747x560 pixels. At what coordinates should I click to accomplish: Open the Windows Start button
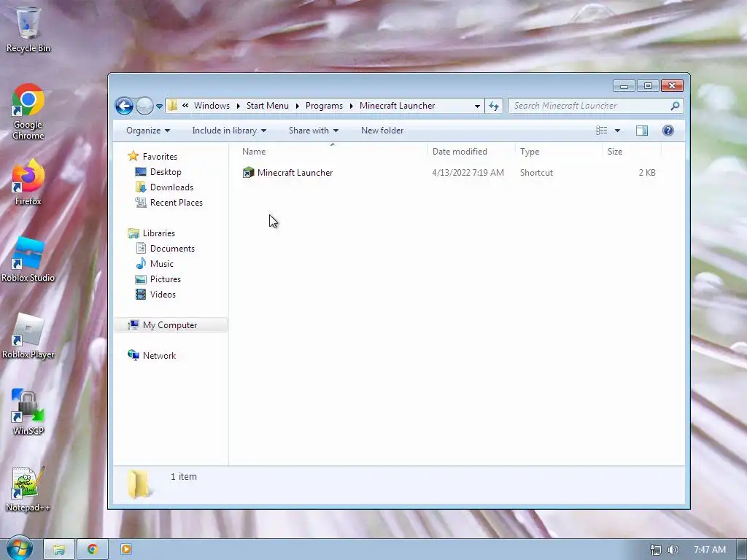[20, 549]
